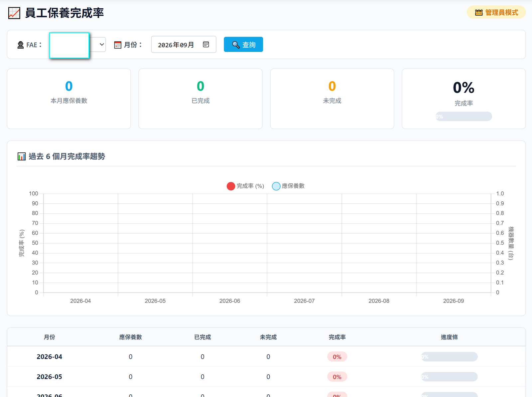
Task: Click the 應保養數 table column header
Action: (131, 337)
